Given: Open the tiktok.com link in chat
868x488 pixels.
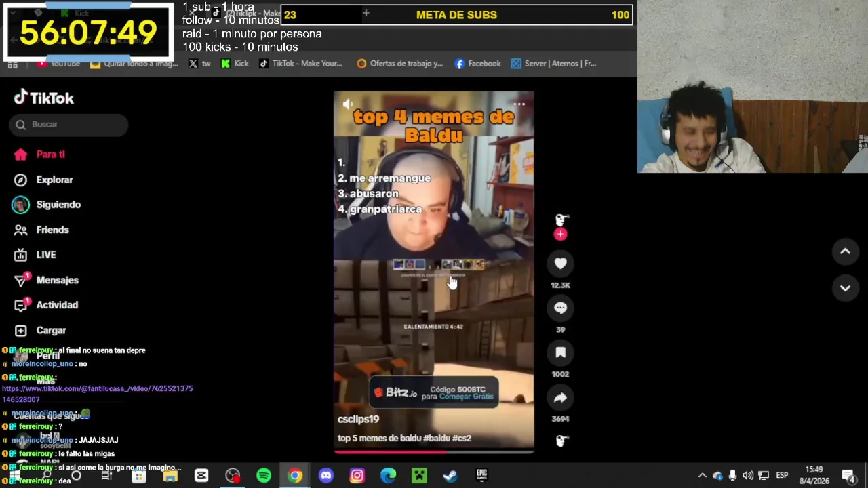Looking at the screenshot, I should click(97, 394).
